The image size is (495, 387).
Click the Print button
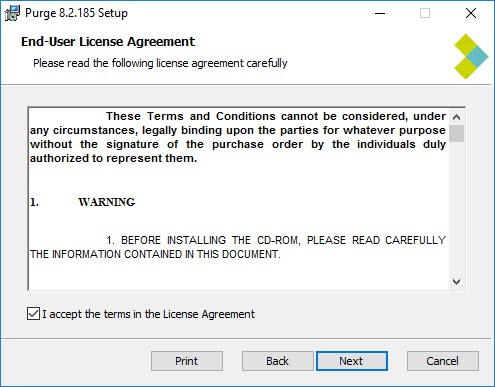pos(187,361)
